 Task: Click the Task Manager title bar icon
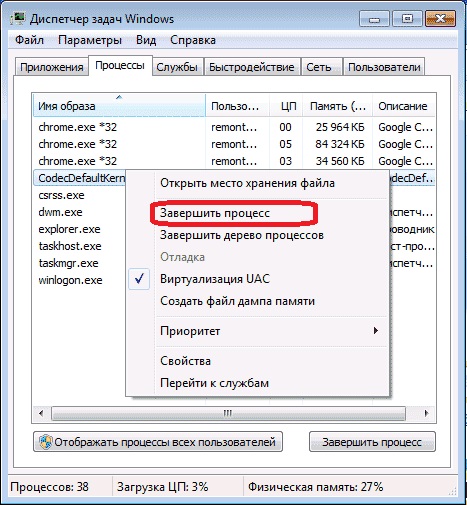click(17, 19)
